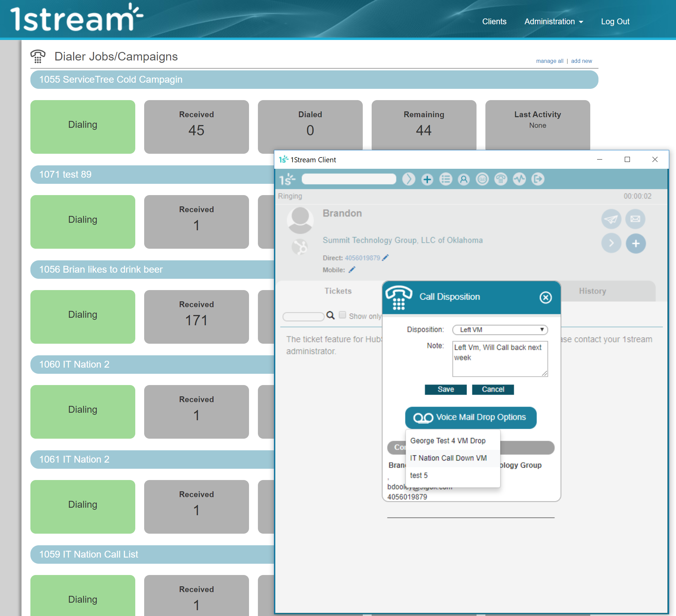Switch to the Tickets tab

(x=338, y=291)
